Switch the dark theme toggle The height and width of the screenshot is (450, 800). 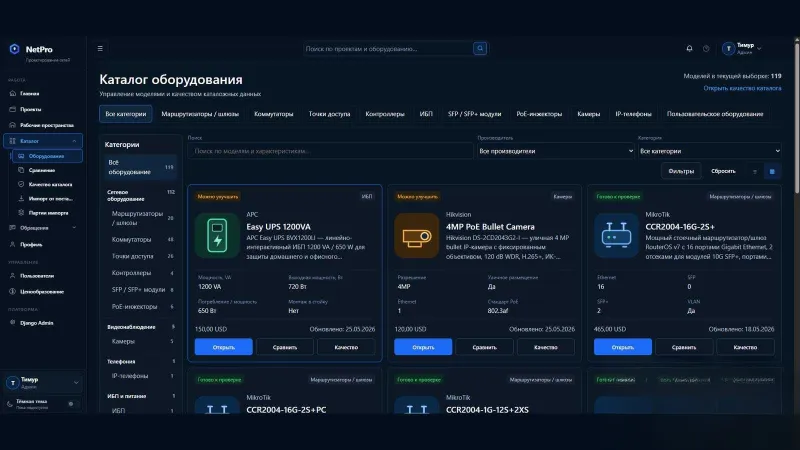tap(71, 404)
